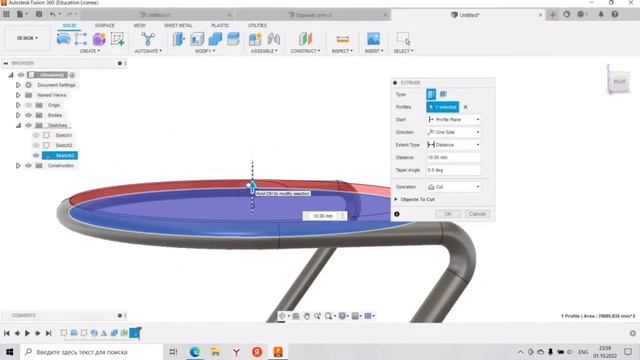
Task: Open the Extent Type dropdown
Action: coord(453,145)
